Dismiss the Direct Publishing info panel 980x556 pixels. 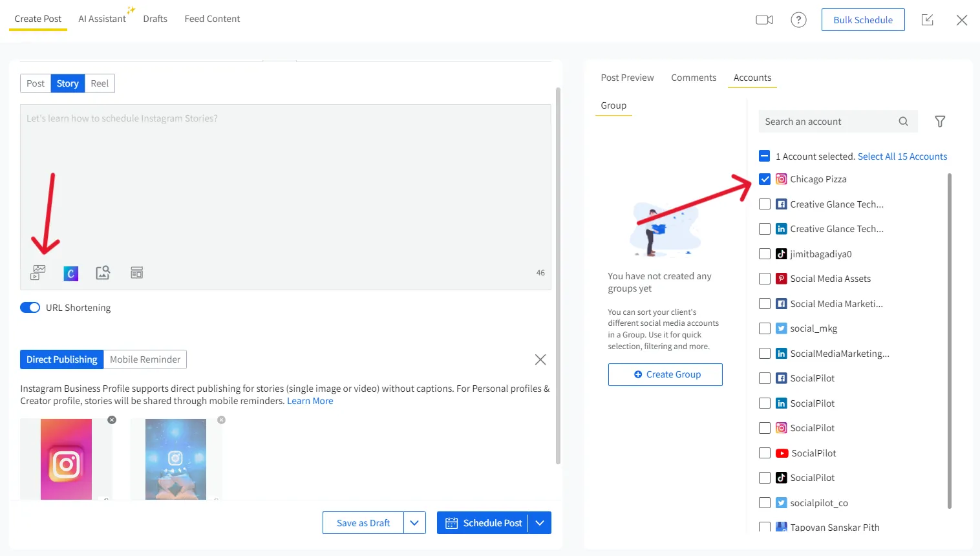point(540,359)
